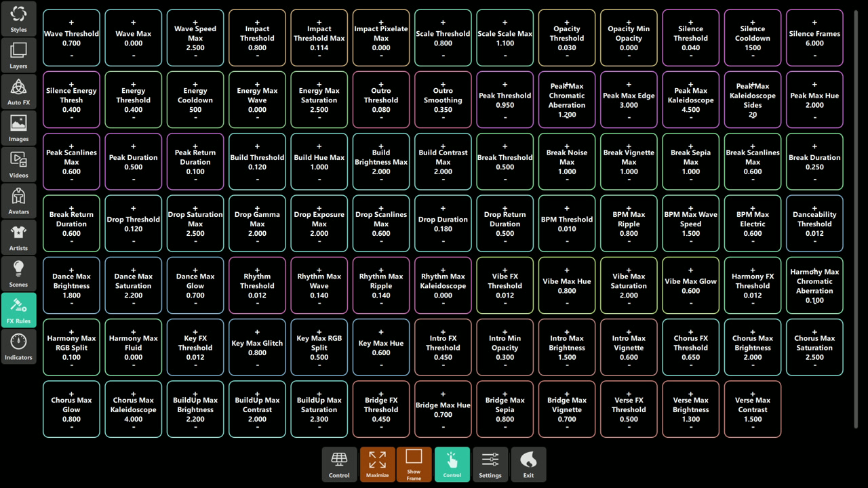Increase Wave Speed Max value
This screenshot has width=868, height=488.
pos(195,23)
